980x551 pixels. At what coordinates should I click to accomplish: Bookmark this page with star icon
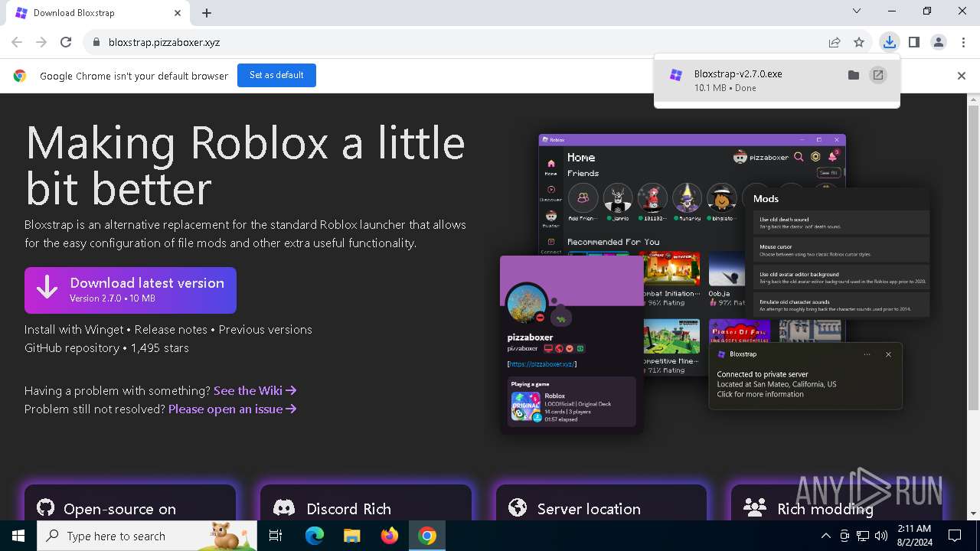(x=859, y=42)
